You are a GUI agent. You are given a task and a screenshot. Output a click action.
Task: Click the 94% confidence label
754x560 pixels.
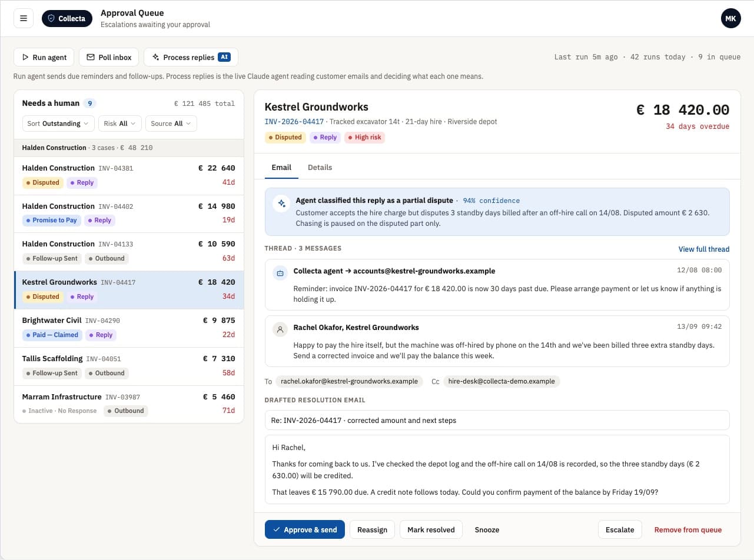(x=491, y=201)
